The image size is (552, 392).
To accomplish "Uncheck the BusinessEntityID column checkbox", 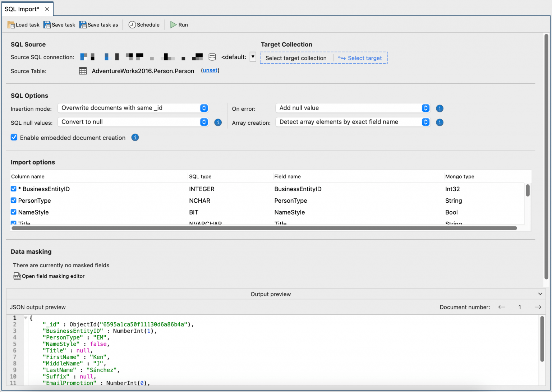I will pyautogui.click(x=14, y=189).
